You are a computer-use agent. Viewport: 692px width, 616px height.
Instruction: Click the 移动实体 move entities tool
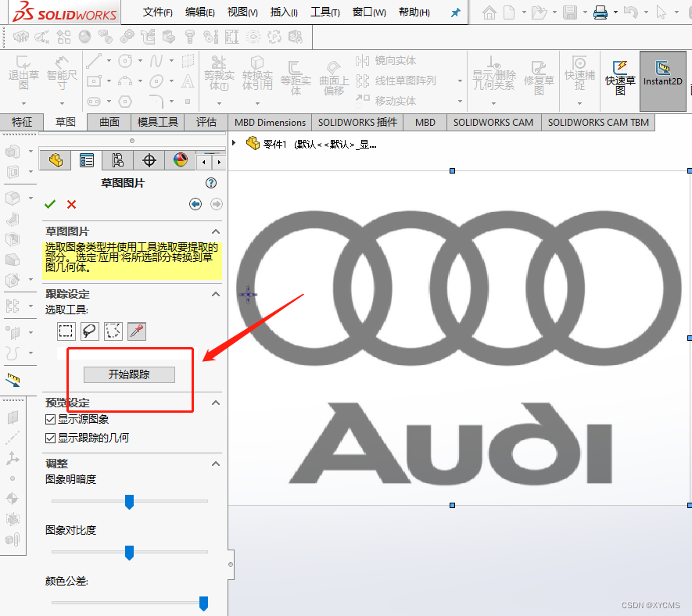click(x=386, y=101)
